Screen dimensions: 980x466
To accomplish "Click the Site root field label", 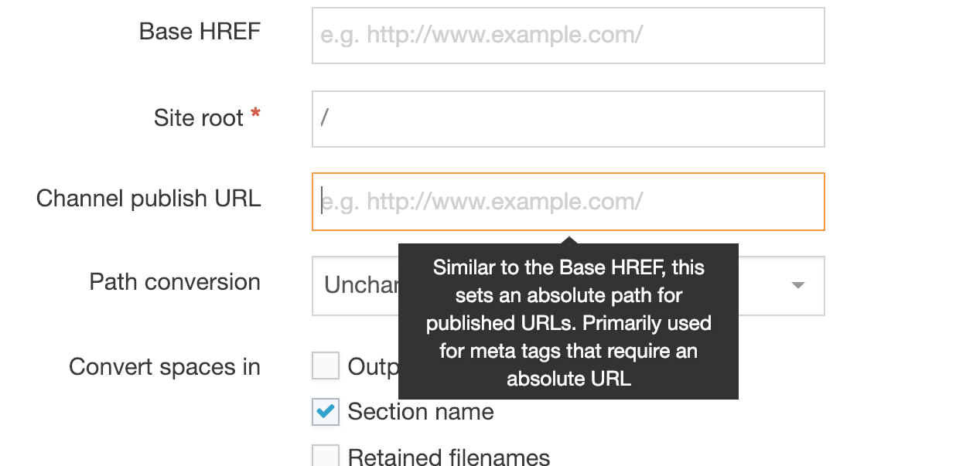I will click(198, 117).
